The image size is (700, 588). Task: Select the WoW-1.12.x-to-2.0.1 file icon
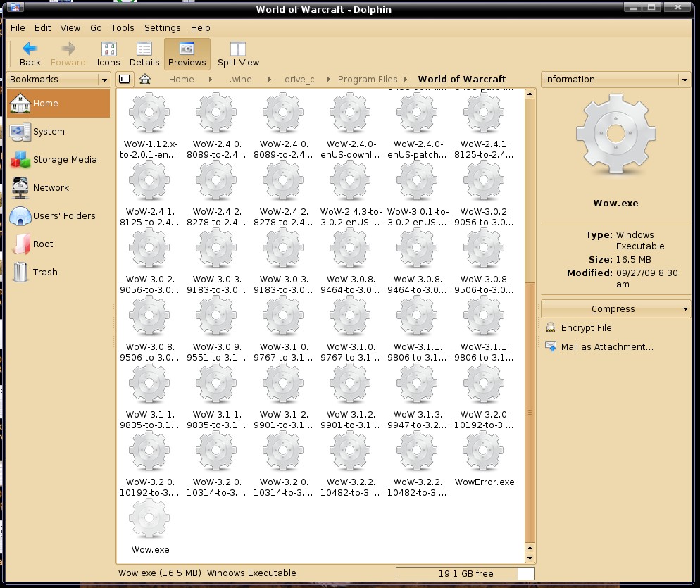pyautogui.click(x=149, y=113)
